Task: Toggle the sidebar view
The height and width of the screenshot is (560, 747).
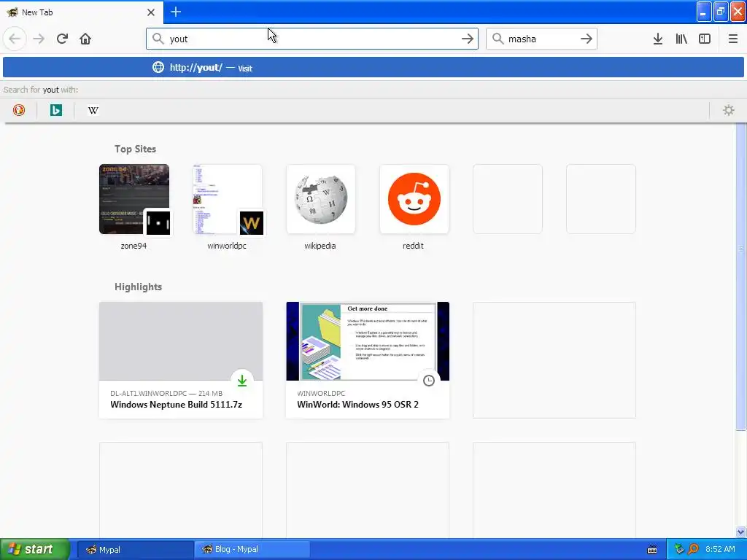Action: point(705,39)
